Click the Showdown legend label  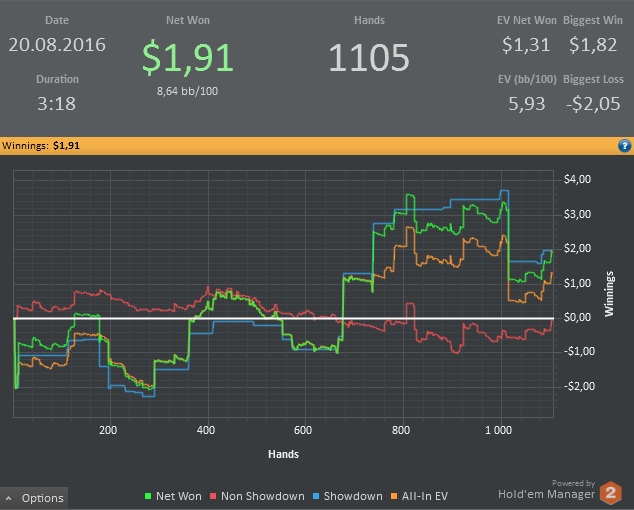[x=353, y=496]
